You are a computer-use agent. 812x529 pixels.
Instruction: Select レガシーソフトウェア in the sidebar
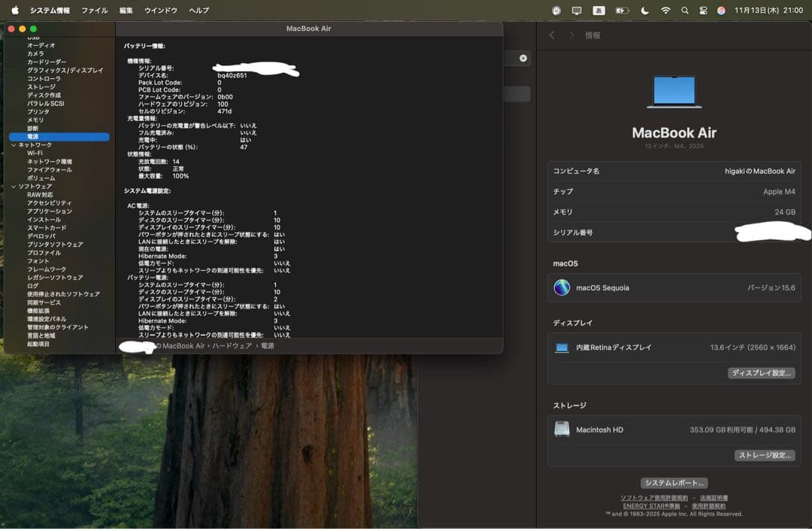(55, 278)
